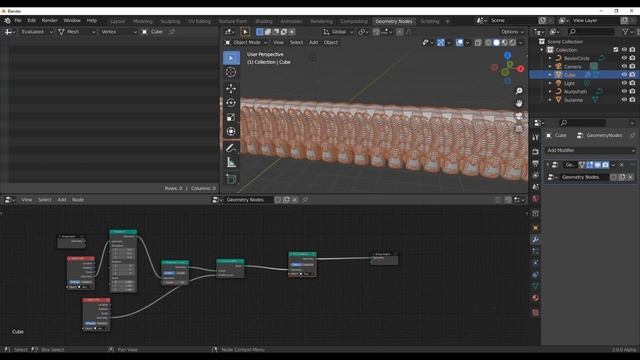Toggle visibility eye for BezierCircle
This screenshot has width=640, height=360.
point(624,58)
